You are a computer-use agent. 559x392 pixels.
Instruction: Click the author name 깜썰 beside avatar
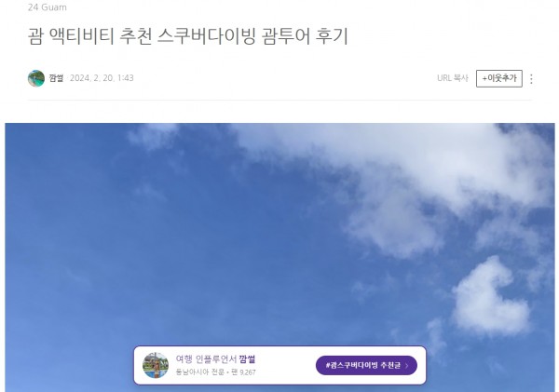click(x=56, y=78)
